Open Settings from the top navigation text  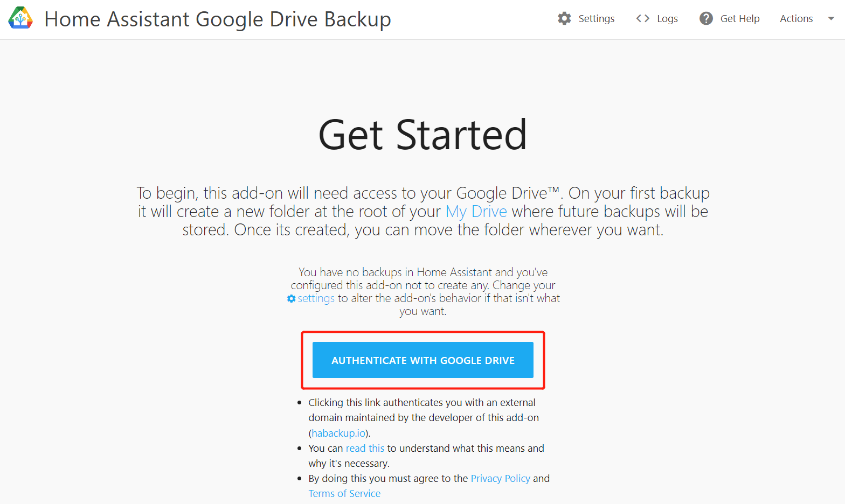pyautogui.click(x=596, y=18)
